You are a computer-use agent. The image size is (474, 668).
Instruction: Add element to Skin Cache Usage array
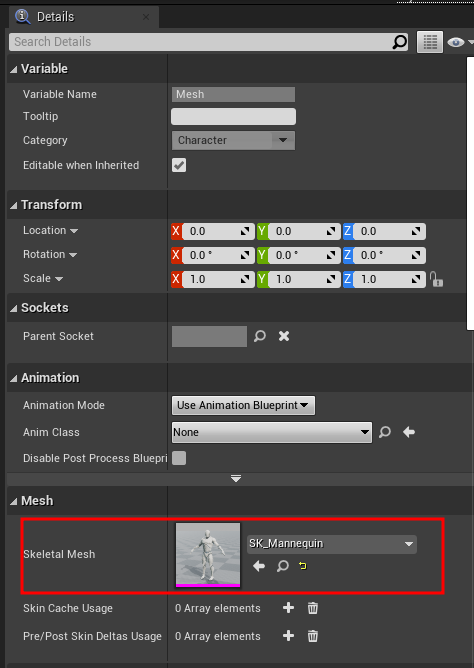click(x=288, y=608)
